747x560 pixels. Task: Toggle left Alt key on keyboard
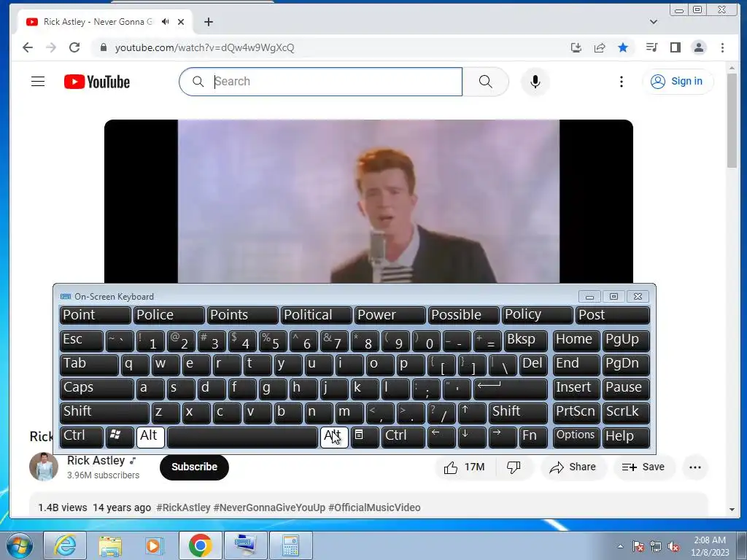(x=150, y=437)
